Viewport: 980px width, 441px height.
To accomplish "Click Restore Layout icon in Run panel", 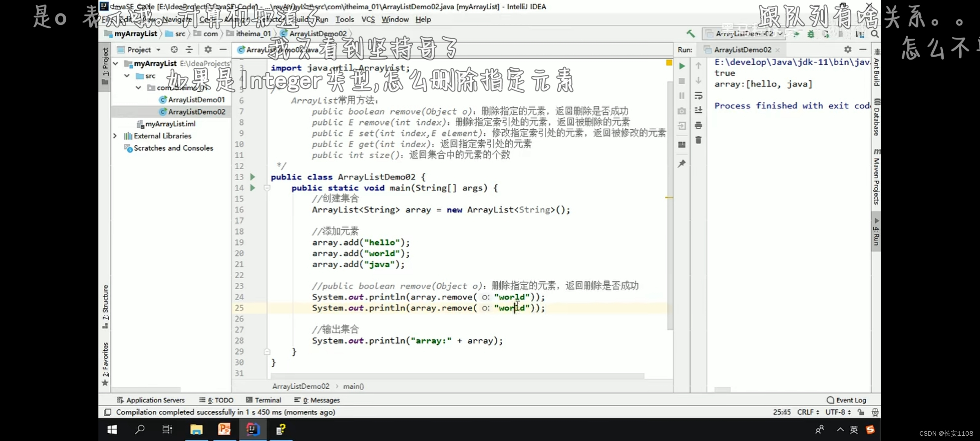I will [682, 145].
